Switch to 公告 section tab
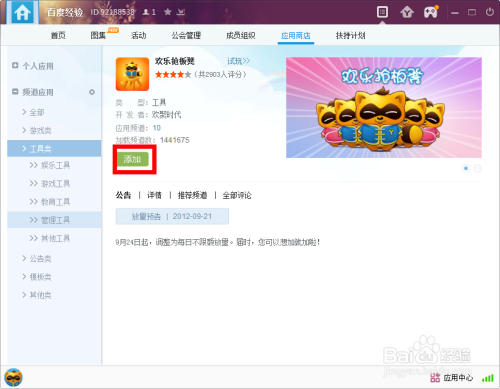The image size is (500, 389). pyautogui.click(x=123, y=195)
